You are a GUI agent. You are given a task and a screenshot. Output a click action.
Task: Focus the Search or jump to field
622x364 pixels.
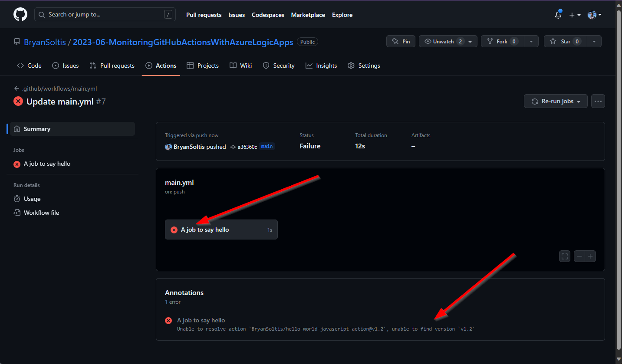click(105, 15)
